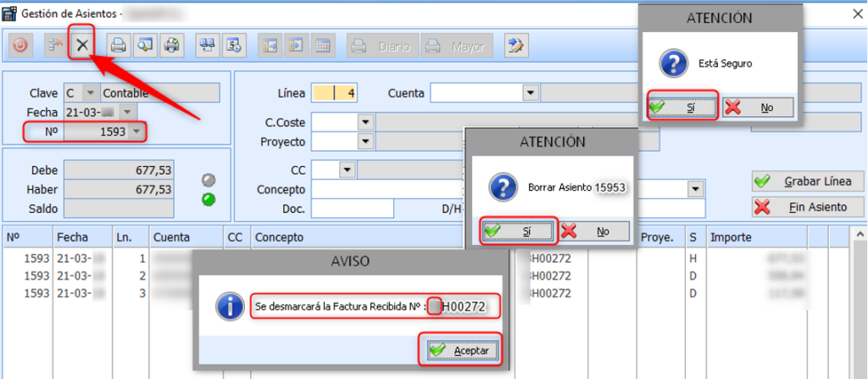
Task: Click the Grabar Línea button
Action: tap(808, 181)
